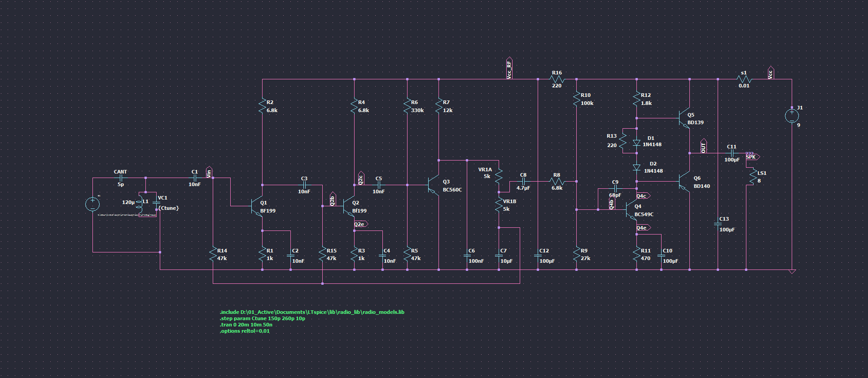Click the C12 100µF capacitor label
The image size is (868, 378).
547,256
